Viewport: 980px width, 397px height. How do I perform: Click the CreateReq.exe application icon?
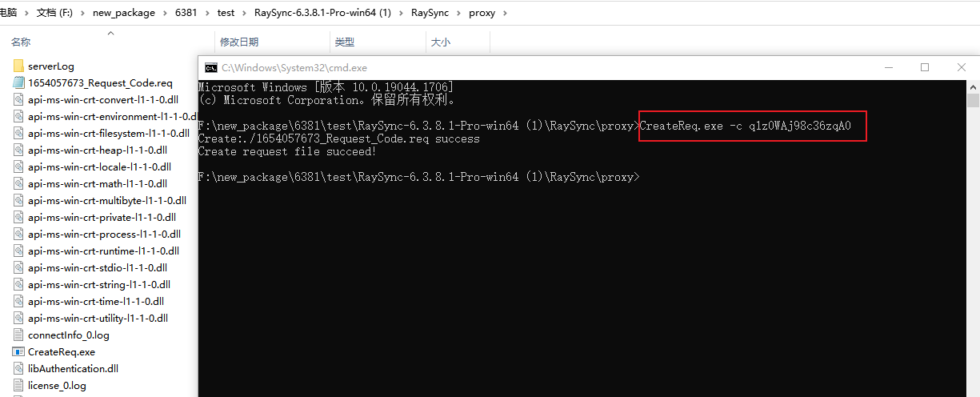[x=18, y=352]
